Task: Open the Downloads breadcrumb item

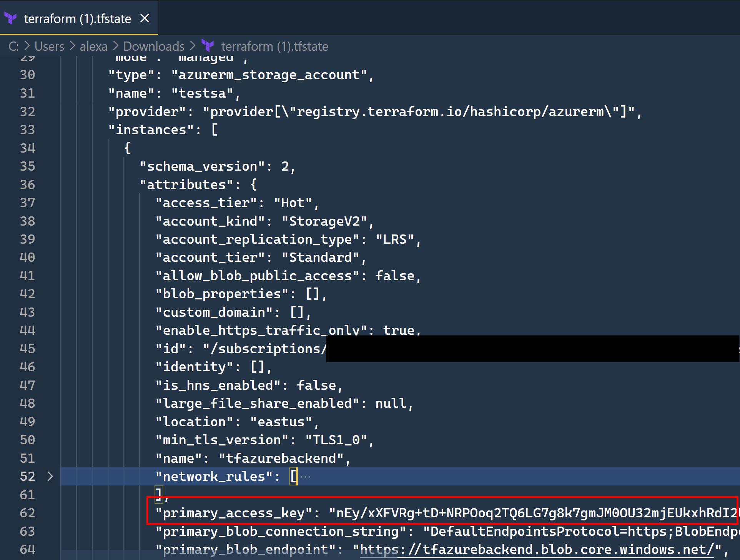Action: 153,46
